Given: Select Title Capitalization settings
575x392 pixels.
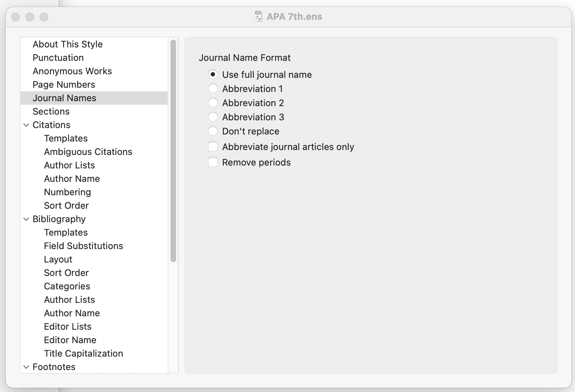Looking at the screenshot, I should 83,353.
